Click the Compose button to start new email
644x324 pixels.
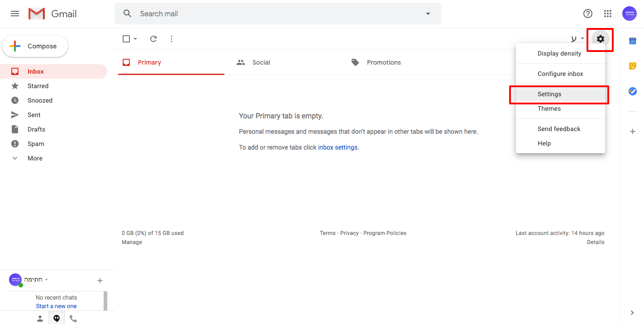click(35, 46)
